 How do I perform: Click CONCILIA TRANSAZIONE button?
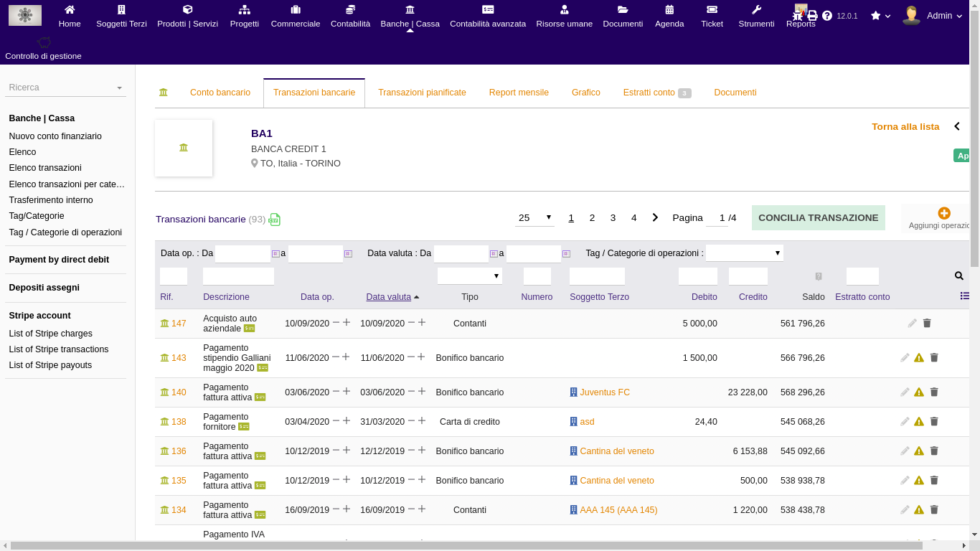tap(819, 217)
